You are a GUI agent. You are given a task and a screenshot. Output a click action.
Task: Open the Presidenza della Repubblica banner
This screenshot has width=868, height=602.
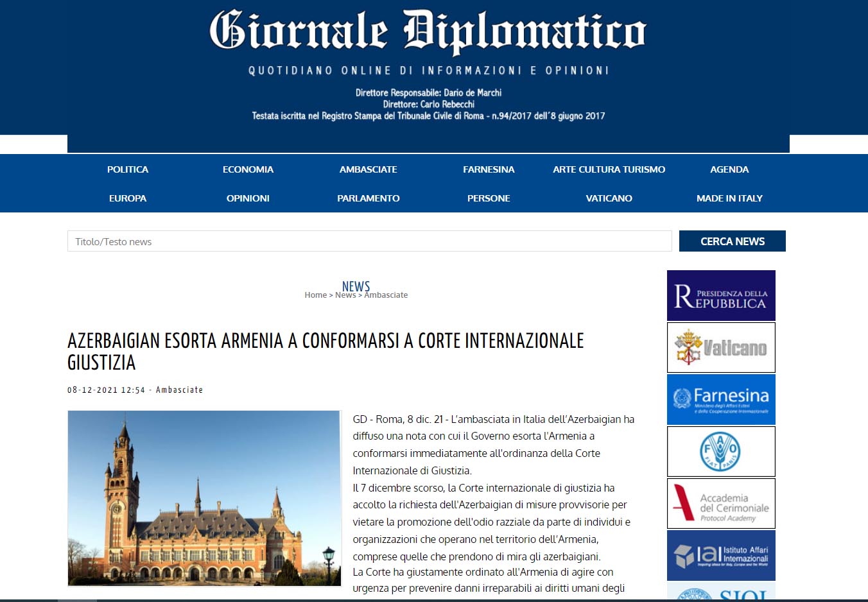(x=721, y=296)
